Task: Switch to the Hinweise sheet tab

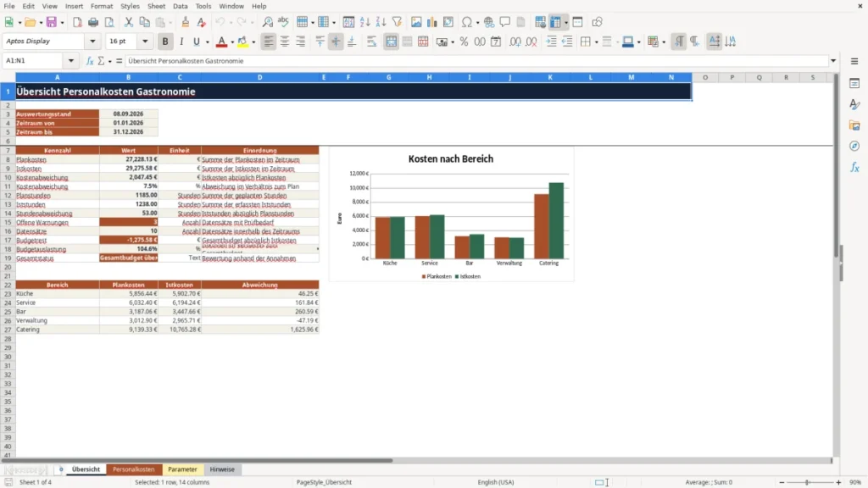Action: (x=222, y=469)
